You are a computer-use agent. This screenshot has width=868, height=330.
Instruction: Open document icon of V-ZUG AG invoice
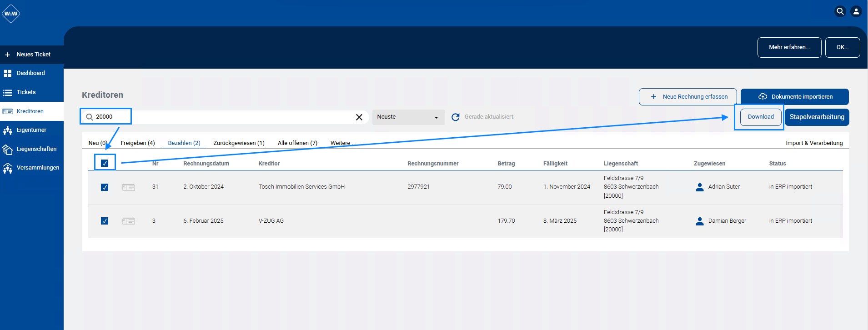click(x=128, y=221)
